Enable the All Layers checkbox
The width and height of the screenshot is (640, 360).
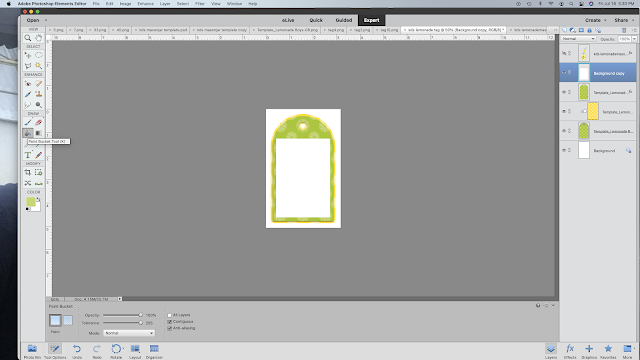click(x=169, y=315)
